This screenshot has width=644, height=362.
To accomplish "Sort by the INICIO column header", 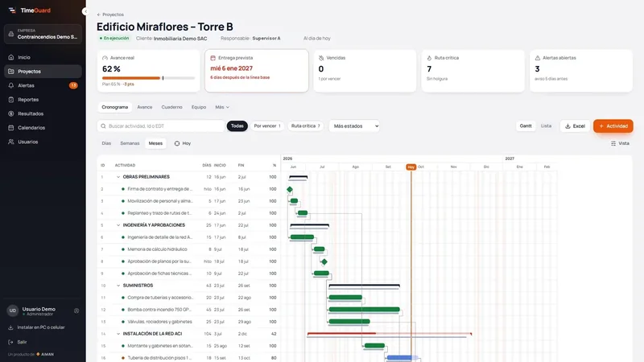I will 220,166.
